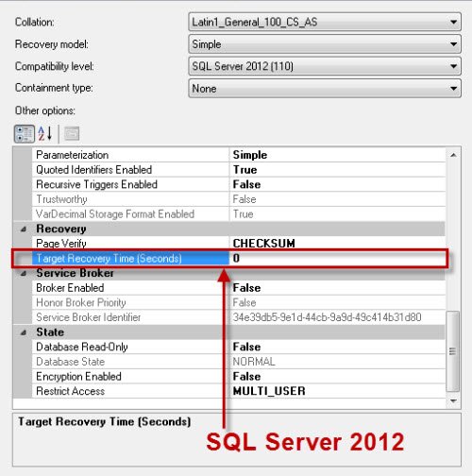Select the Page Verify property
This screenshot has height=476, width=472.
(x=239, y=244)
